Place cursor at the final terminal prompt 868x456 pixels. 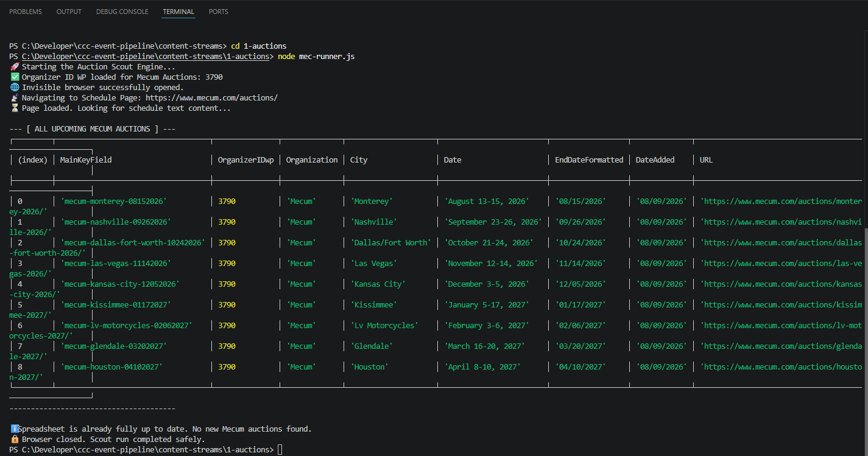[x=280, y=450]
